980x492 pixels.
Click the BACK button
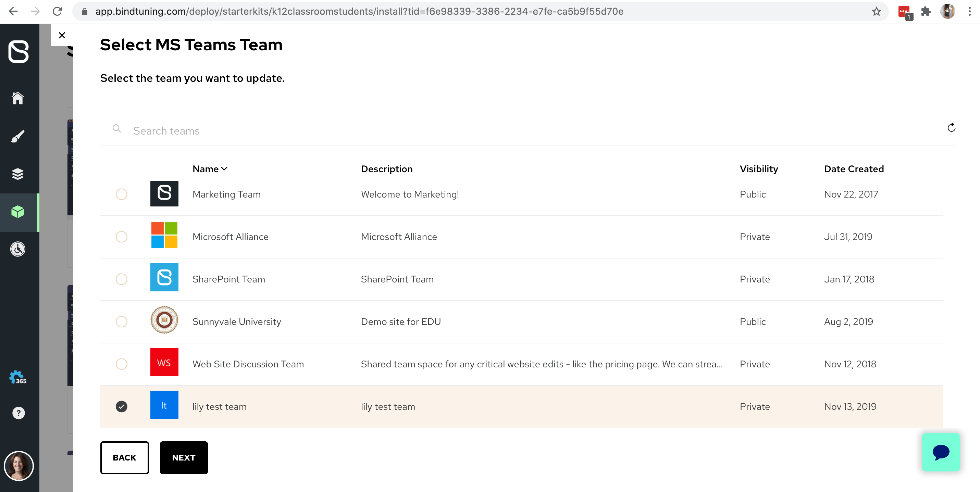click(124, 458)
